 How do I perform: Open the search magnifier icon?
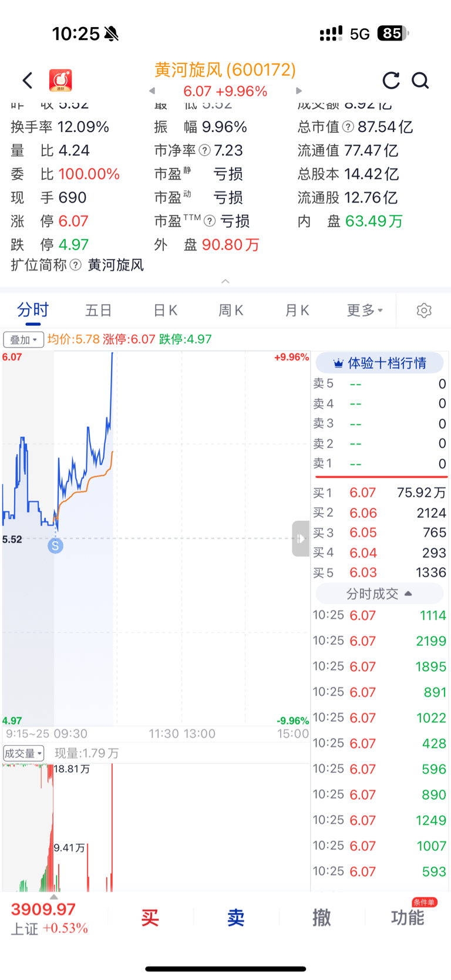pyautogui.click(x=420, y=80)
